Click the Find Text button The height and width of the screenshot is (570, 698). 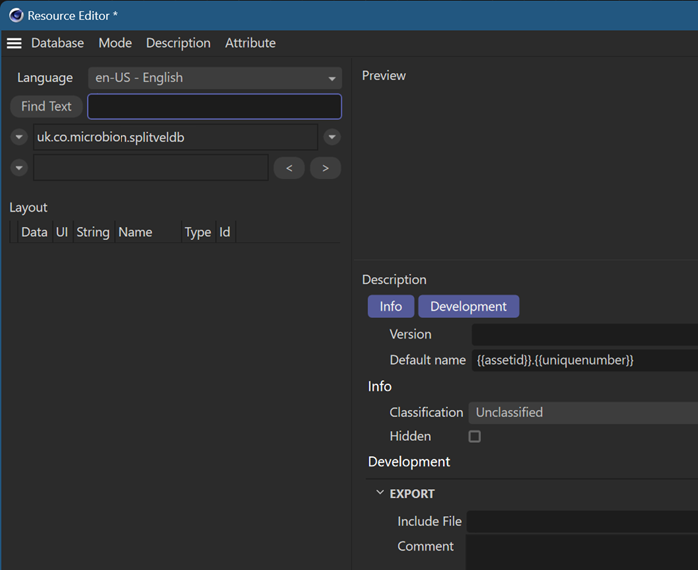click(46, 106)
